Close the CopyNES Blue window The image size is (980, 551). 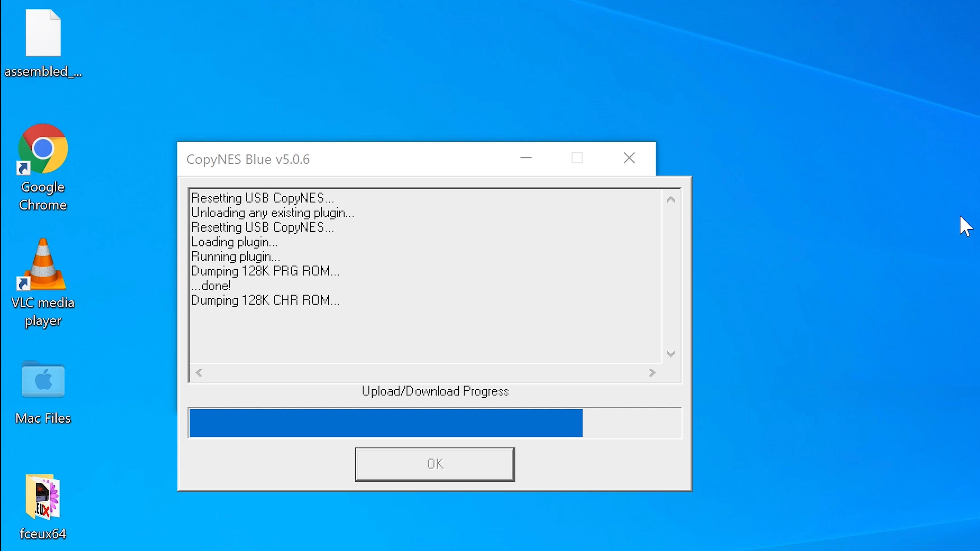pyautogui.click(x=629, y=158)
